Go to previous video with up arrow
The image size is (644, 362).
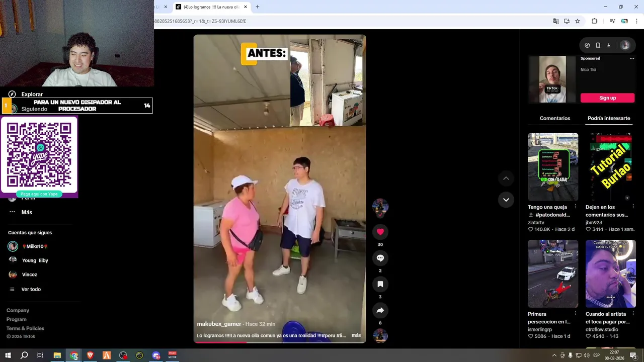[x=506, y=178]
